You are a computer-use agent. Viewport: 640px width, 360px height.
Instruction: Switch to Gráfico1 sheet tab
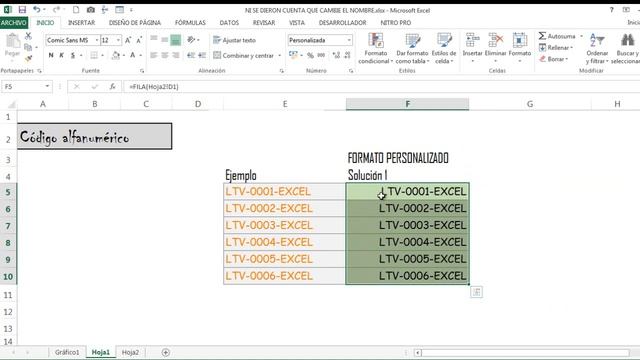(x=67, y=352)
